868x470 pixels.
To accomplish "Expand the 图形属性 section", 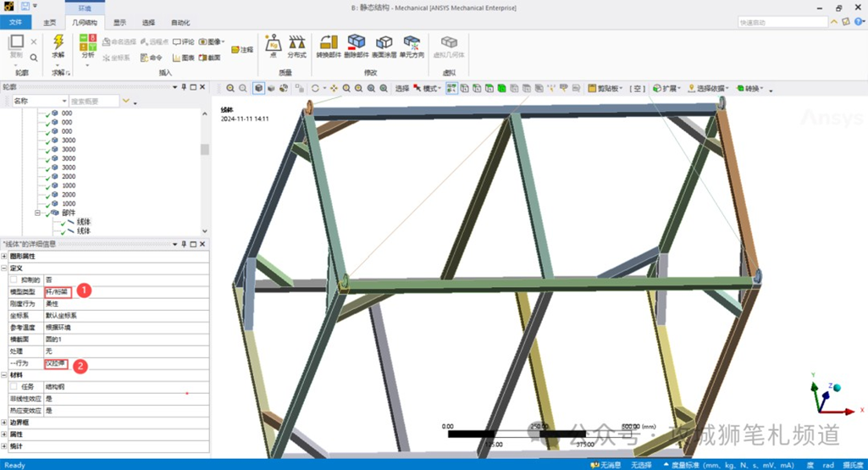I will pos(4,257).
